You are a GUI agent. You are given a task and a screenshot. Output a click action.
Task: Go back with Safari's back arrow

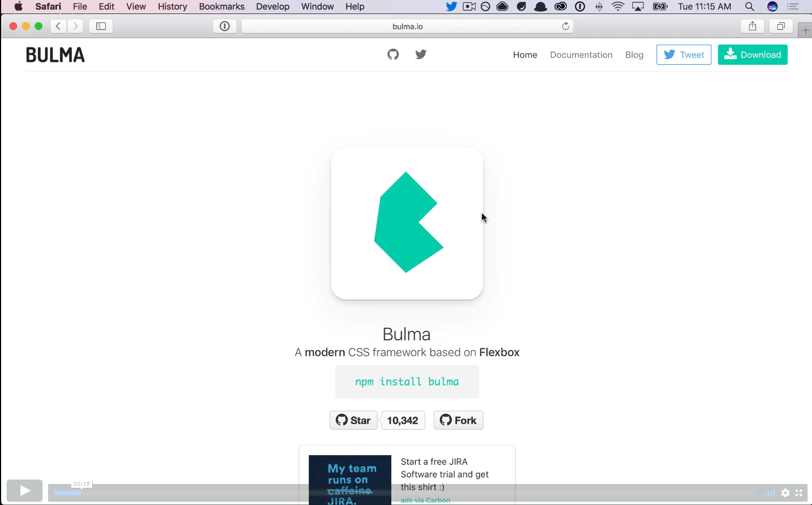pyautogui.click(x=58, y=26)
